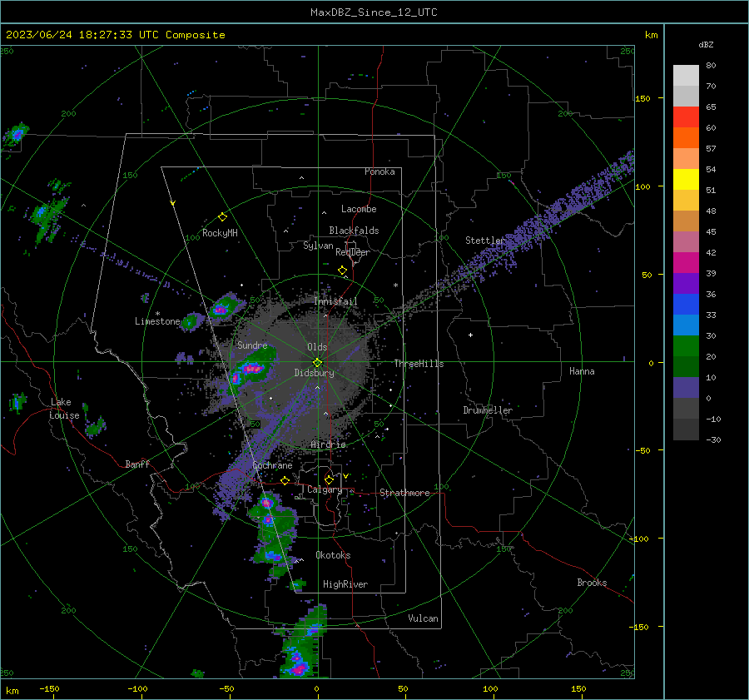
Task: Select the HighRiver label
Action: click(345, 584)
